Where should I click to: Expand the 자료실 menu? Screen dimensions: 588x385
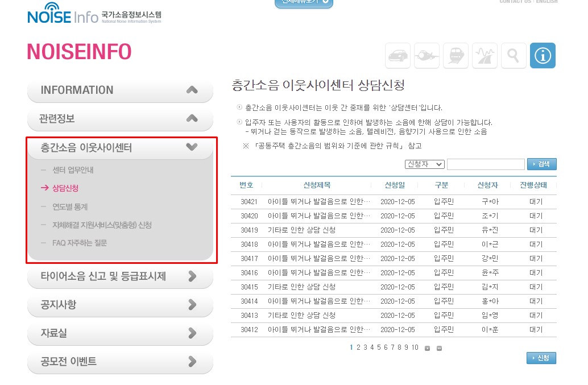pos(120,333)
